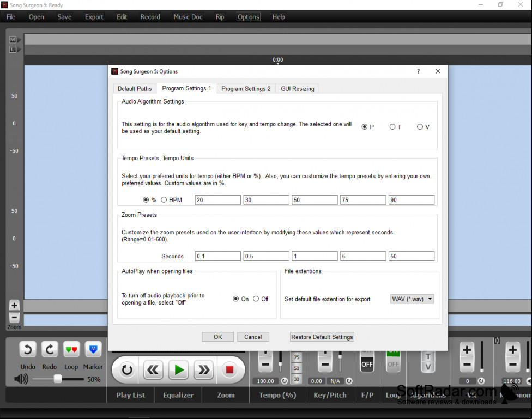Click the Play List panel button
532x419 pixels.
131,395
